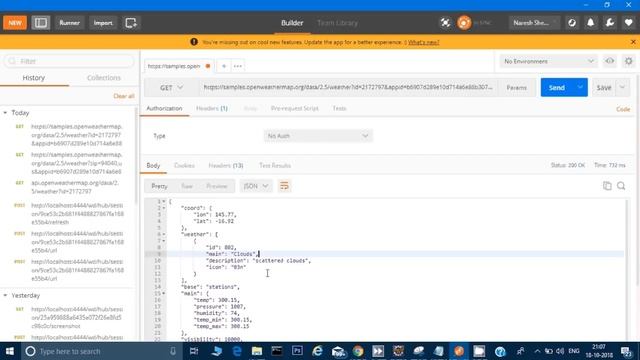Viewport: 640px width, 360px height.
Task: Click the request URL field
Action: [x=348, y=87]
